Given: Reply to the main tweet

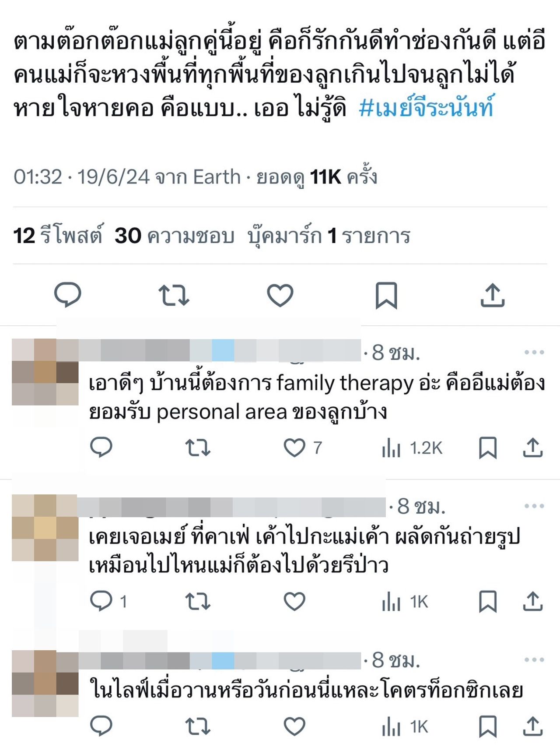Looking at the screenshot, I should point(67,295).
